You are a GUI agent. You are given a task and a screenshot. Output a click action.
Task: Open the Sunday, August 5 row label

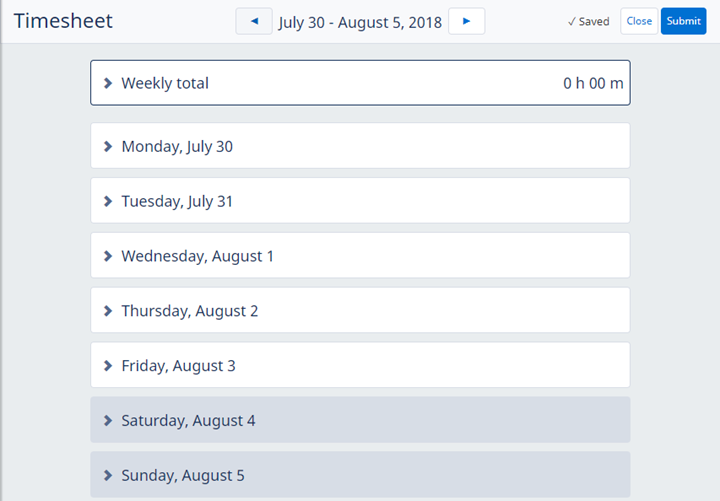183,476
